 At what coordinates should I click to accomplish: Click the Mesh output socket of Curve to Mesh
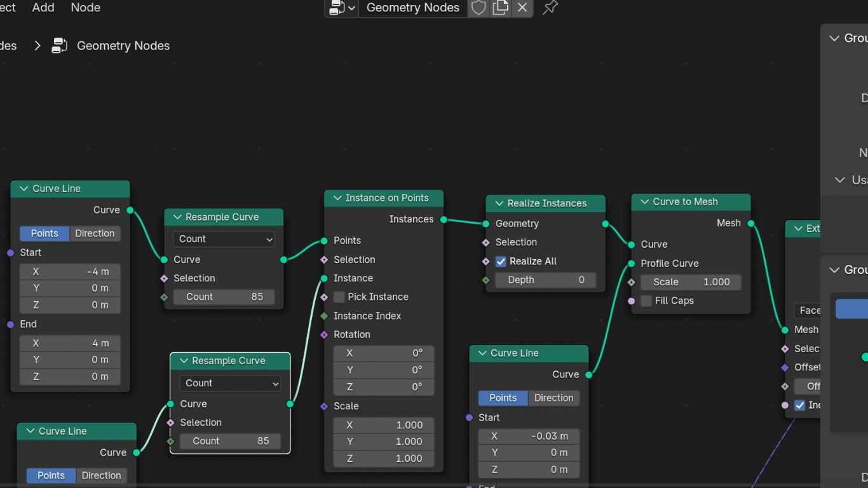pos(751,223)
